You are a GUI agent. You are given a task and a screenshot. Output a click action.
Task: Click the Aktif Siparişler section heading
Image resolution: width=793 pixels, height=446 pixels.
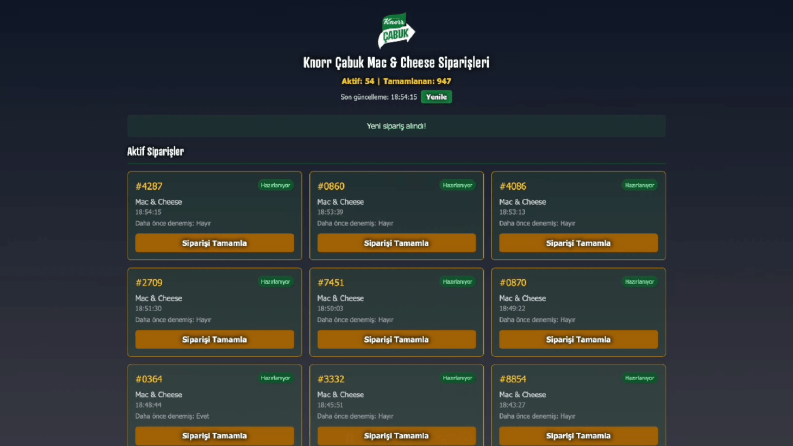(155, 152)
